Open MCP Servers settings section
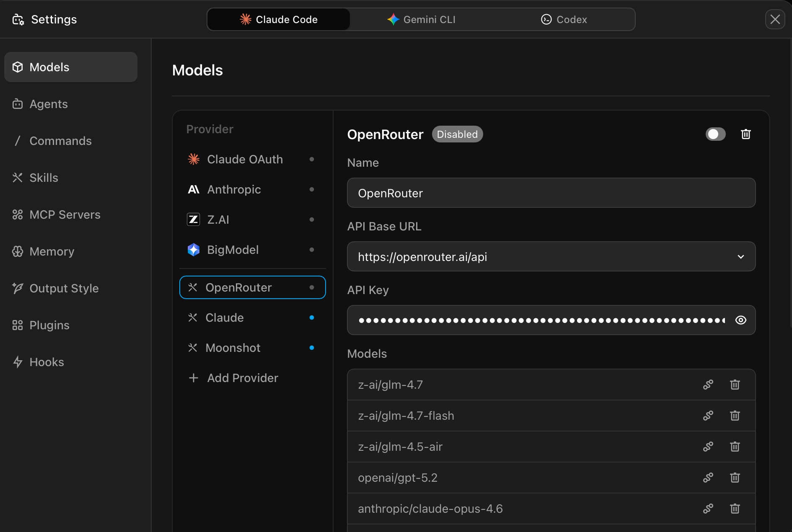The width and height of the screenshot is (792, 532). pyautogui.click(x=65, y=214)
